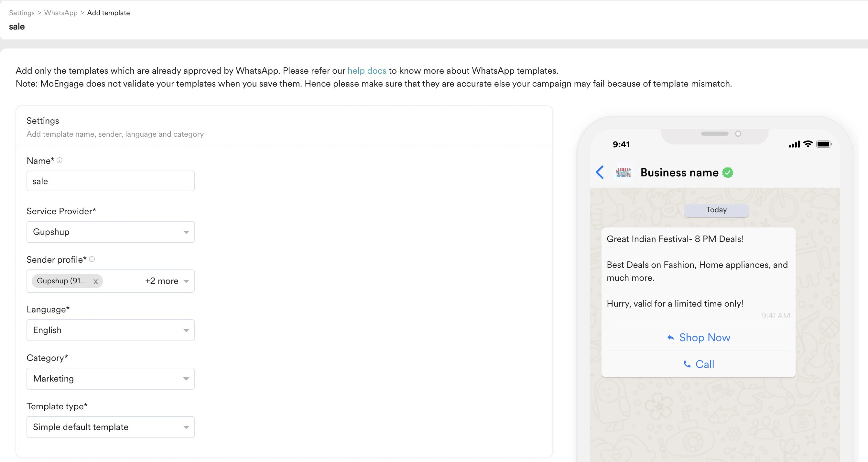
Task: Click the green verified badge icon
Action: (x=728, y=173)
